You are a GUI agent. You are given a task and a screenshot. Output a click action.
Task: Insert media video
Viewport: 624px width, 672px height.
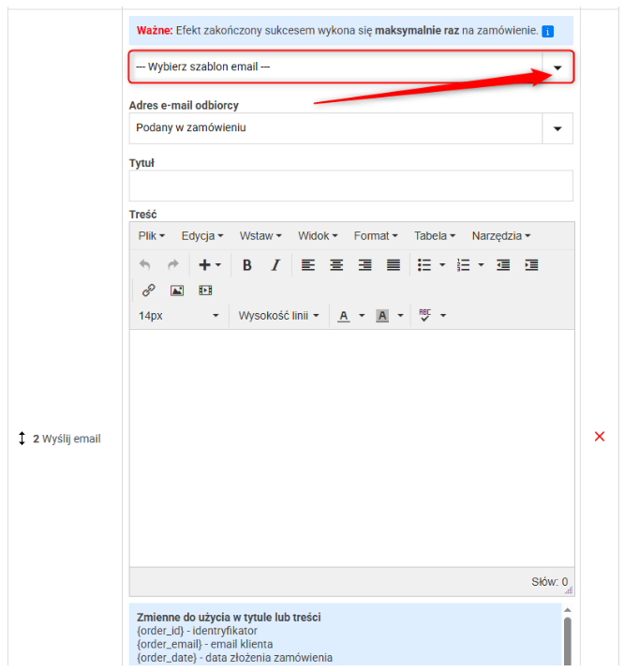coord(205,291)
